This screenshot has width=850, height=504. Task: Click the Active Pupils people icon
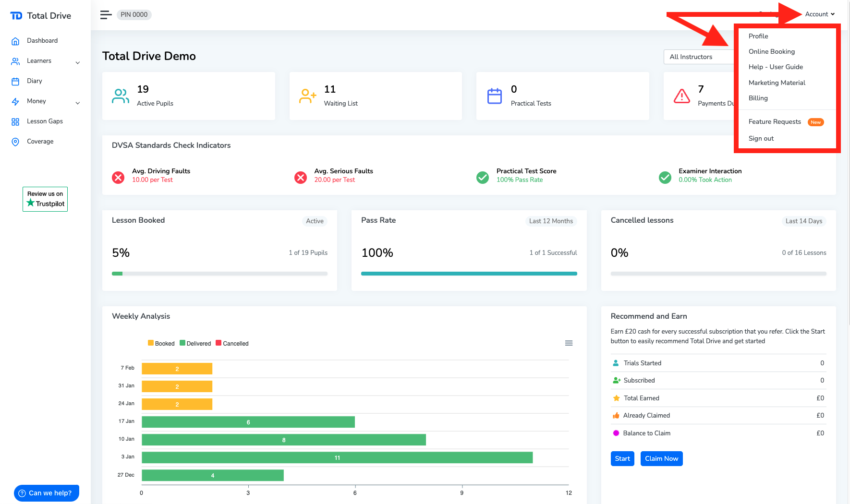121,96
